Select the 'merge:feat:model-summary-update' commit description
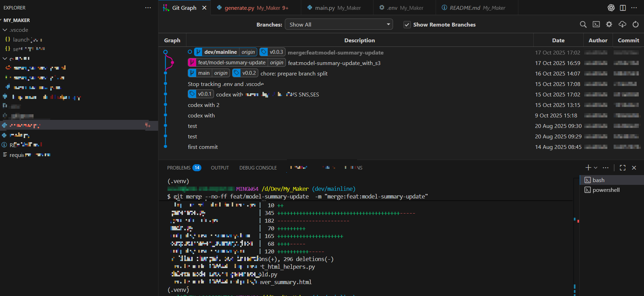The height and width of the screenshot is (296, 644). point(335,52)
